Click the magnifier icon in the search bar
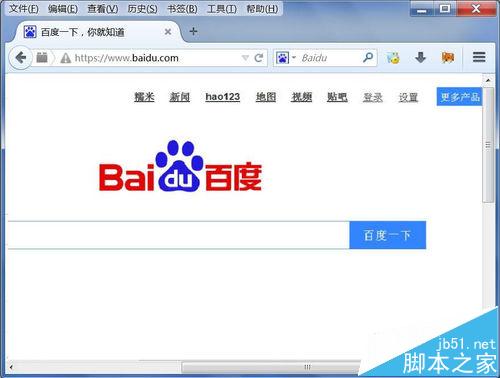 [x=368, y=58]
